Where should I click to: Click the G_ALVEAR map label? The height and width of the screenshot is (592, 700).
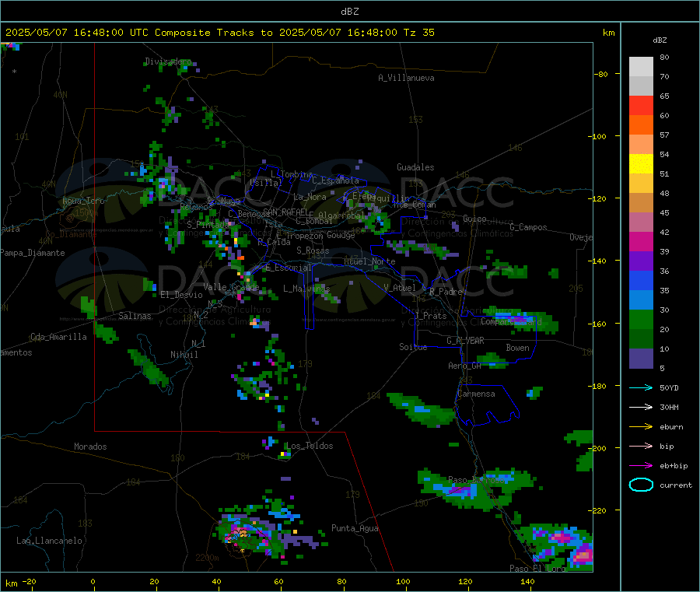click(x=465, y=341)
